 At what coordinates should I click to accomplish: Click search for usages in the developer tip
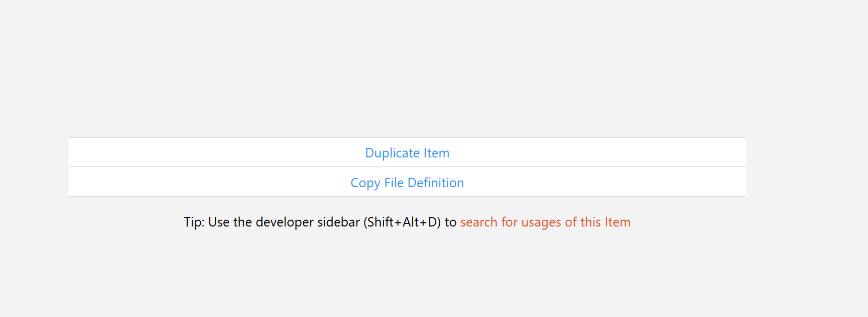(x=545, y=222)
